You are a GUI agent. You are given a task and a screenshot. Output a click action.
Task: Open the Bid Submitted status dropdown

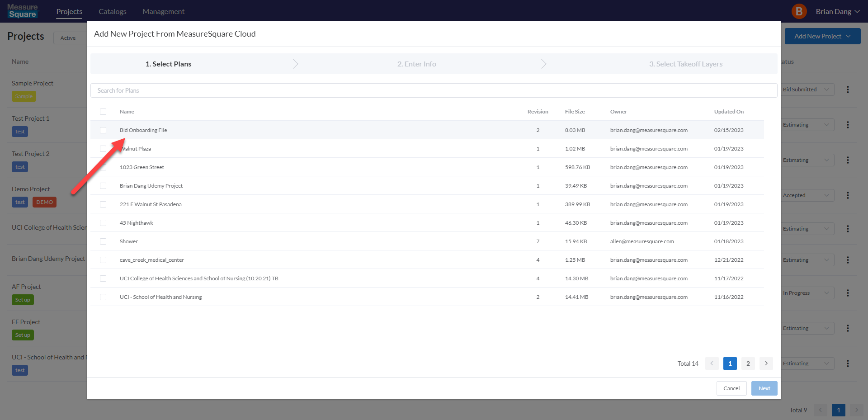[x=807, y=90]
